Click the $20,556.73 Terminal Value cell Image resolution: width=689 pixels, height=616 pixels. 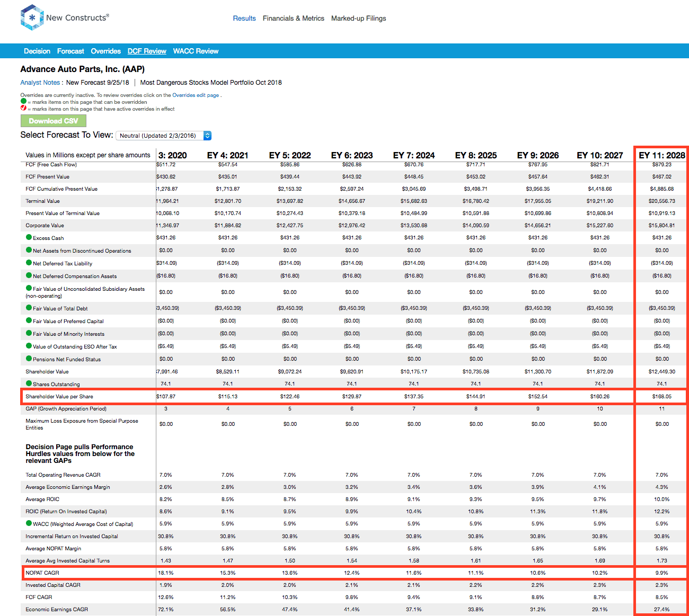coord(662,201)
